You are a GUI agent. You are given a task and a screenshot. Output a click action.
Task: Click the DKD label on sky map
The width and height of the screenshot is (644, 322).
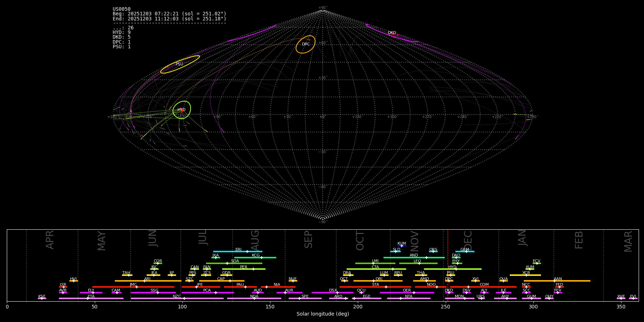pyautogui.click(x=392, y=33)
